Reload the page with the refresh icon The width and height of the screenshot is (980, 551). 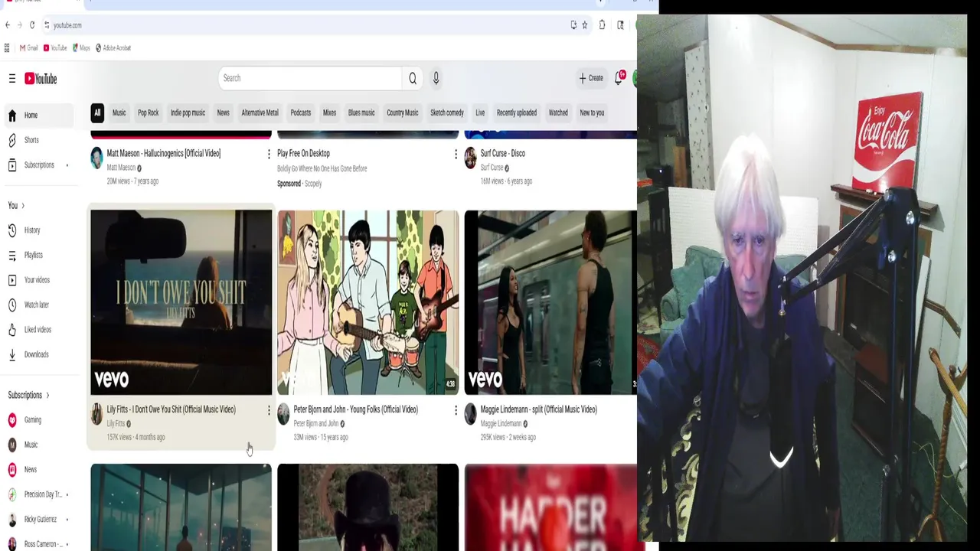click(32, 25)
